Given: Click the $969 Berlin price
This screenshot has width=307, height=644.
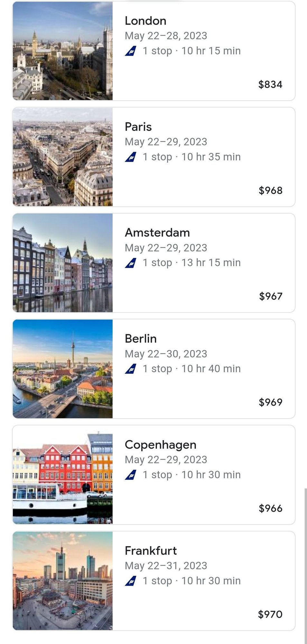Looking at the screenshot, I should tap(271, 402).
